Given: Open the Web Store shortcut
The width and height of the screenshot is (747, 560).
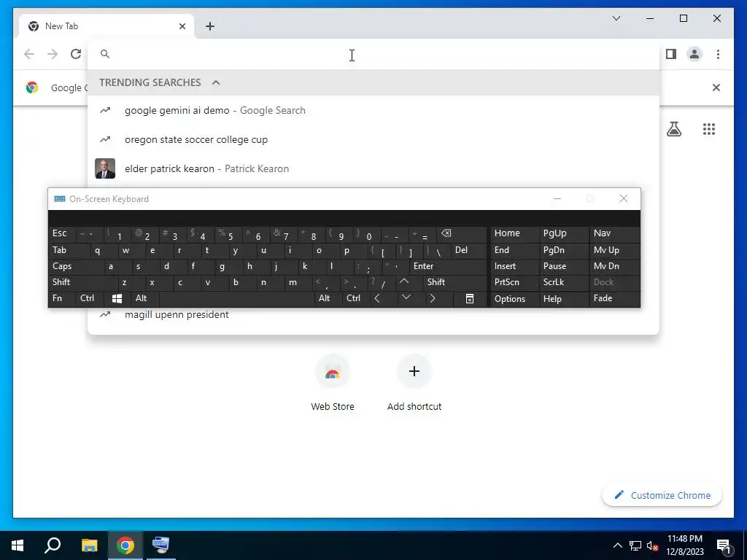Looking at the screenshot, I should click(x=333, y=384).
